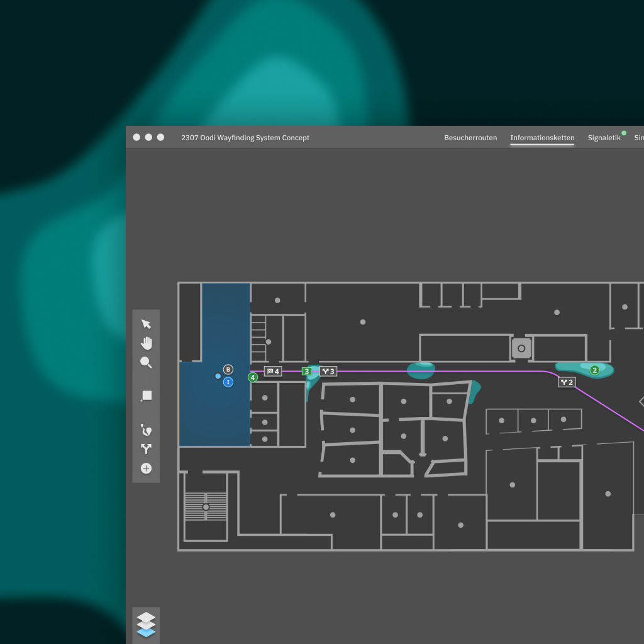Pick the magnifier zoom tool

pyautogui.click(x=146, y=363)
